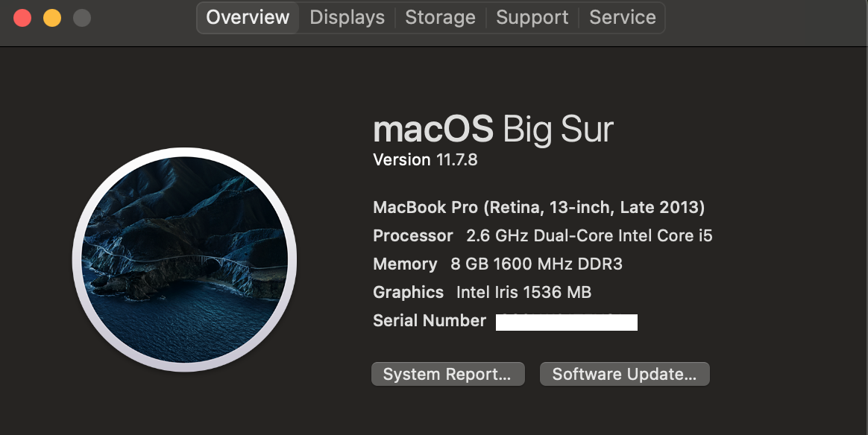
Task: Select the MacBook Pro model name line
Action: coord(538,207)
